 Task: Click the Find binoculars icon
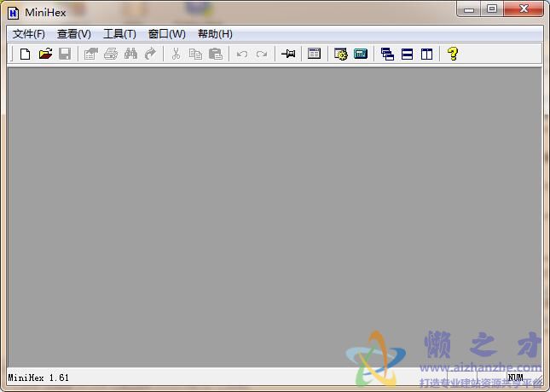coord(130,54)
